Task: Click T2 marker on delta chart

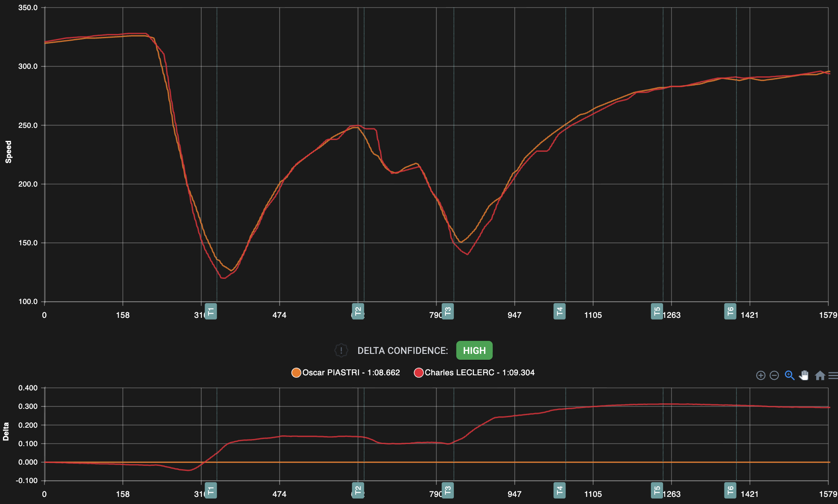Action: tap(358, 490)
